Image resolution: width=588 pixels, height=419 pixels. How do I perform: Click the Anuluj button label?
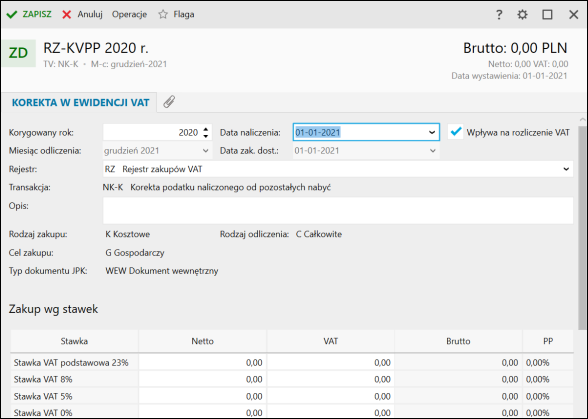pos(90,15)
